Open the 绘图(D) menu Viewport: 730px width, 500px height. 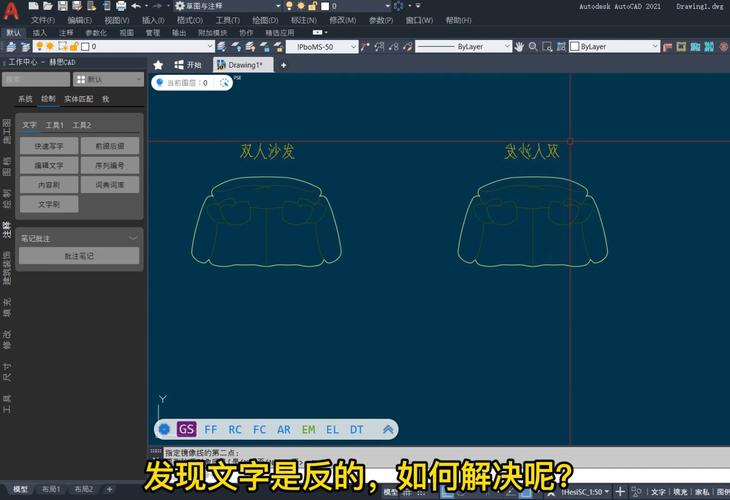pos(265,20)
